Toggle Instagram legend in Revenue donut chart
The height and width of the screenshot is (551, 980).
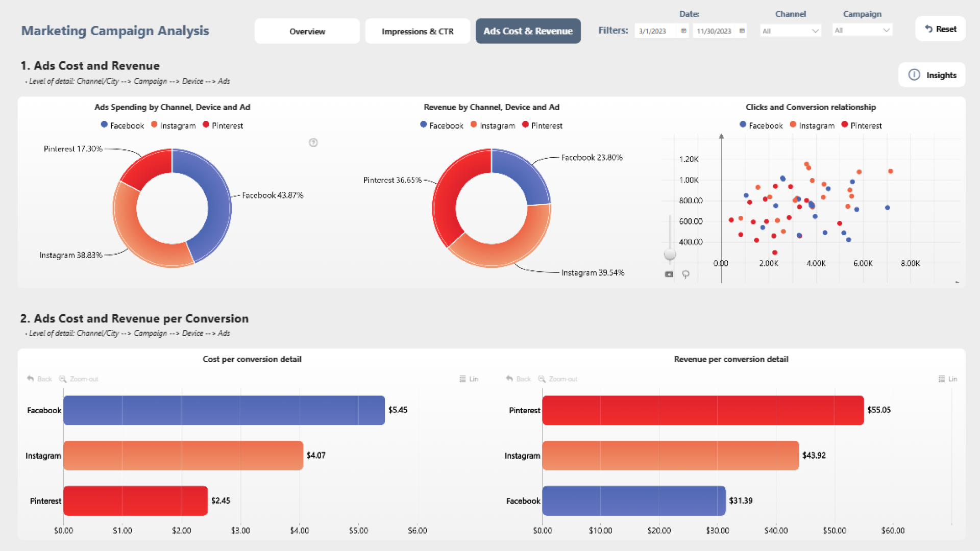(x=493, y=126)
